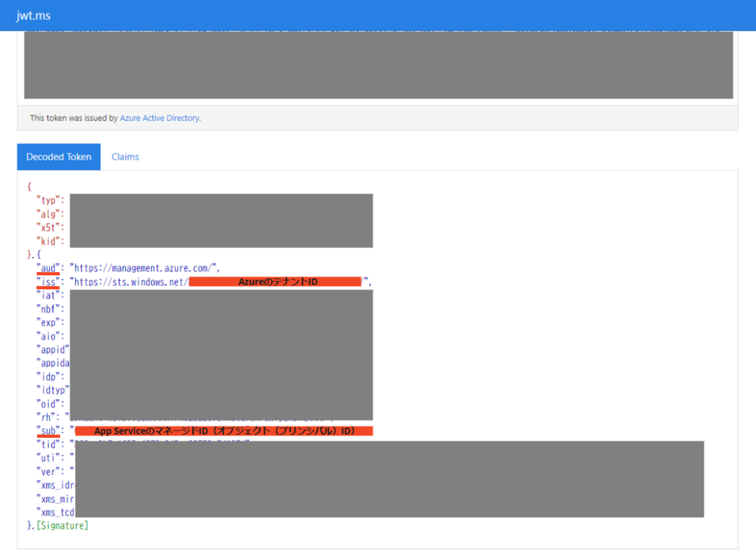Click the [Signature] text
This screenshot has width=756, height=556.
click(x=63, y=525)
